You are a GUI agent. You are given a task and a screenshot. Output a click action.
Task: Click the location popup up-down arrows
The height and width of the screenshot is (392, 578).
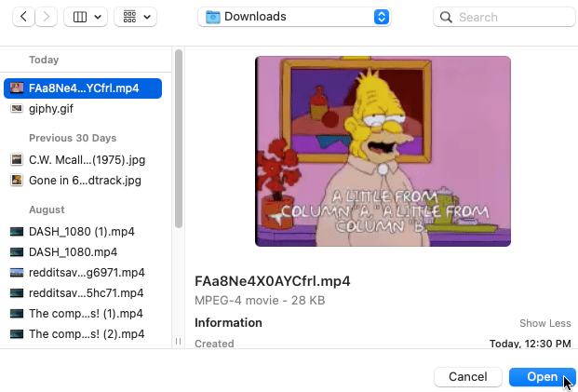tap(382, 17)
